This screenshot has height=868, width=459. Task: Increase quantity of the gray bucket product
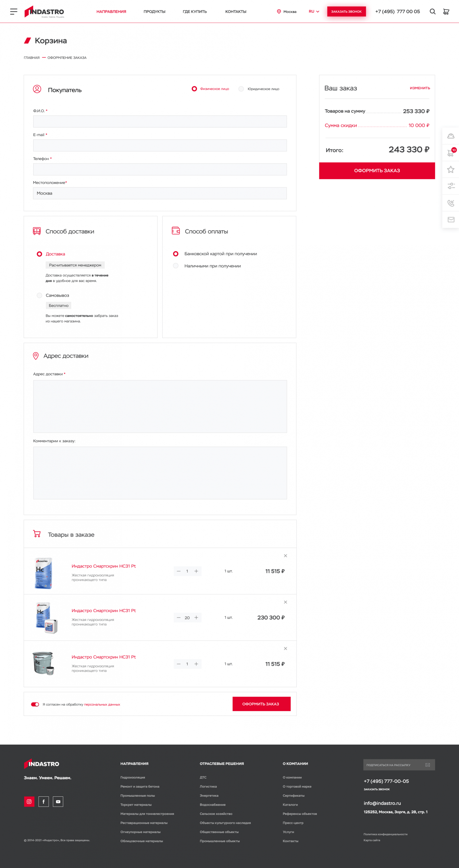pyautogui.click(x=196, y=664)
